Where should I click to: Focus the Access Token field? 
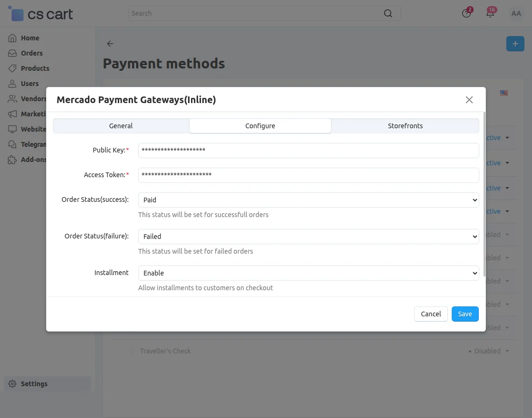point(308,175)
